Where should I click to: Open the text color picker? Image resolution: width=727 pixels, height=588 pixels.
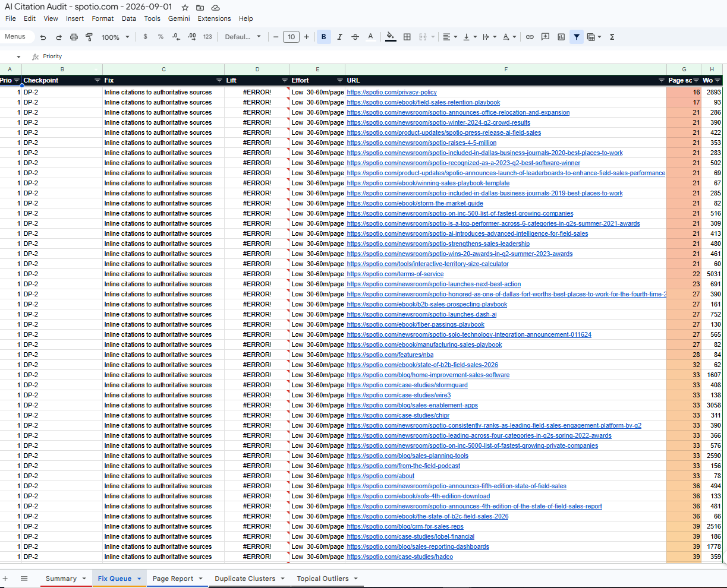pos(370,37)
